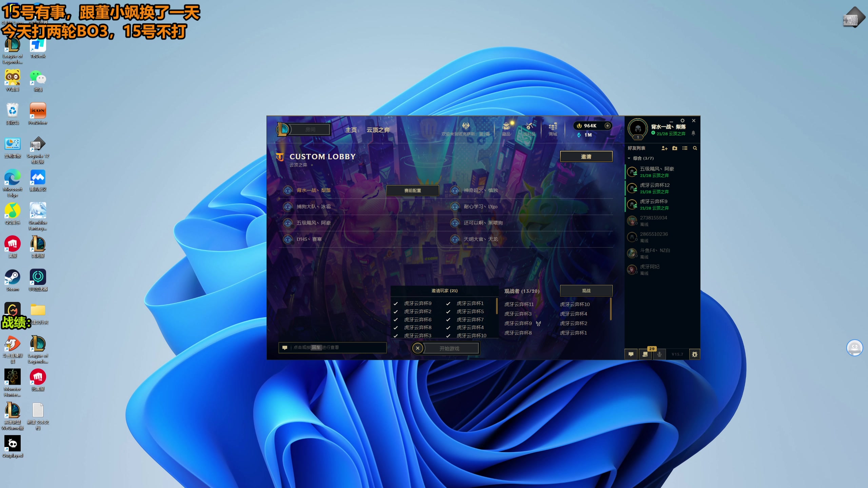This screenshot has width=868, height=488.
Task: Select lobby player 还可以啊、黑喂狗
Action: point(483,223)
